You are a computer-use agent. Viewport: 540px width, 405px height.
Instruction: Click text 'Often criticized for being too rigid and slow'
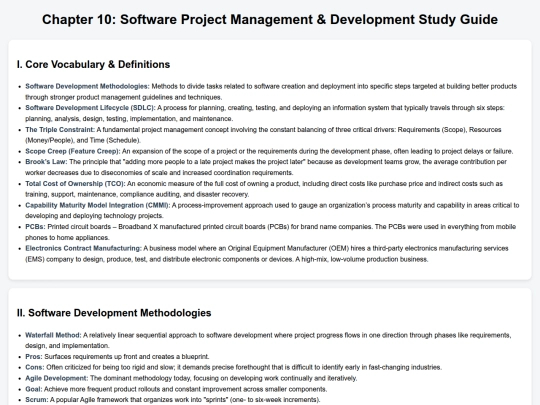(111, 367)
